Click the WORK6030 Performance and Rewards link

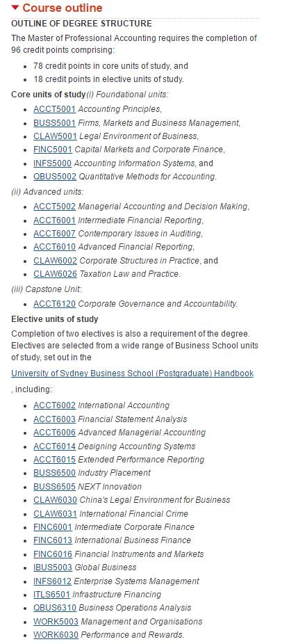56,635
